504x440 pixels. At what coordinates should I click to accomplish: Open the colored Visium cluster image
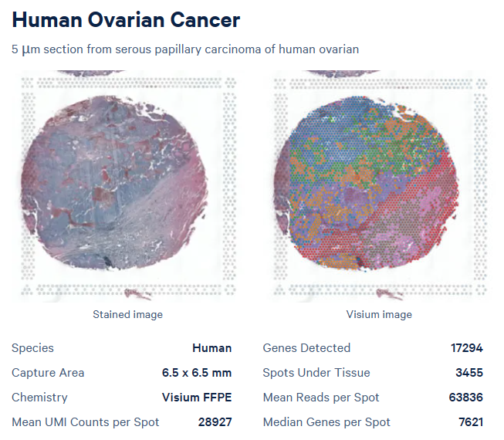point(379,185)
